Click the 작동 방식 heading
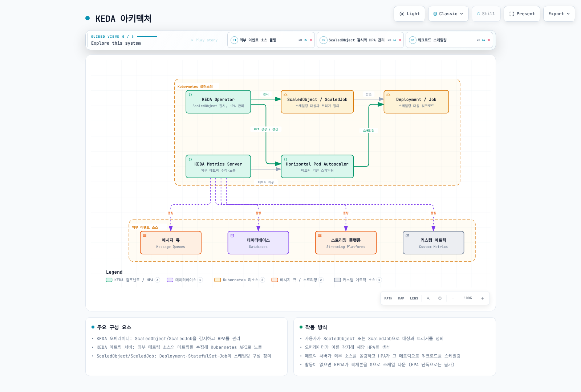The width and height of the screenshot is (581, 392). pyautogui.click(x=316, y=327)
